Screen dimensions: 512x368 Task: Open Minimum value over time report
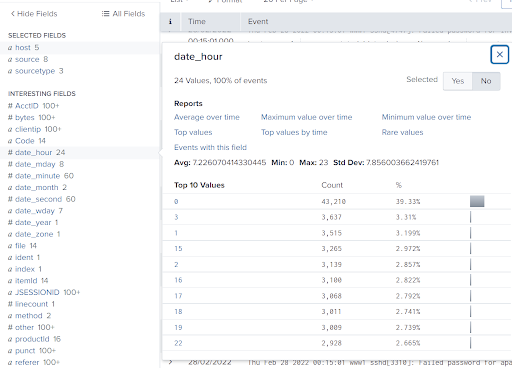pos(426,117)
